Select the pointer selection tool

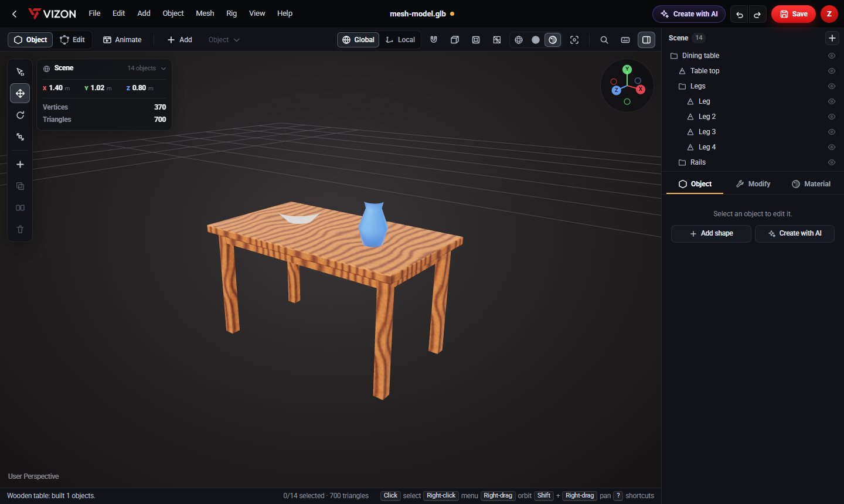[20, 71]
